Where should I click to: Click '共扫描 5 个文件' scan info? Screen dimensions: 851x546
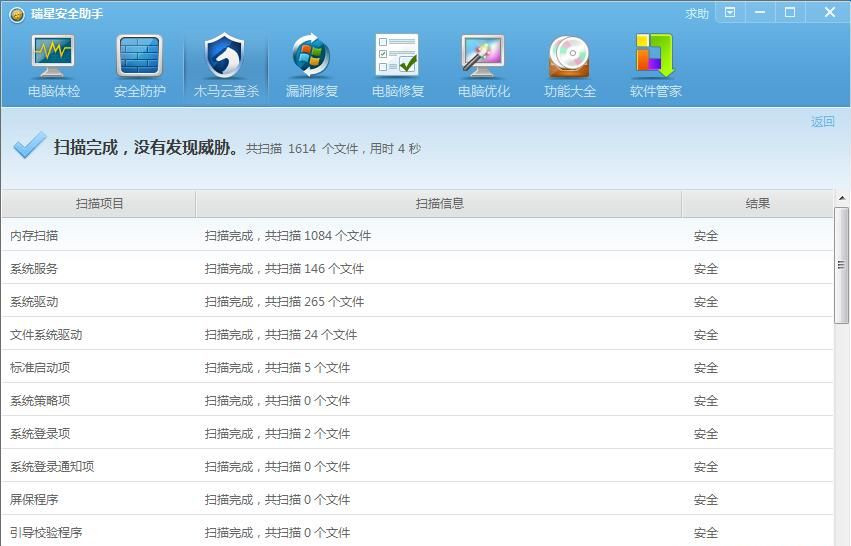[307, 368]
